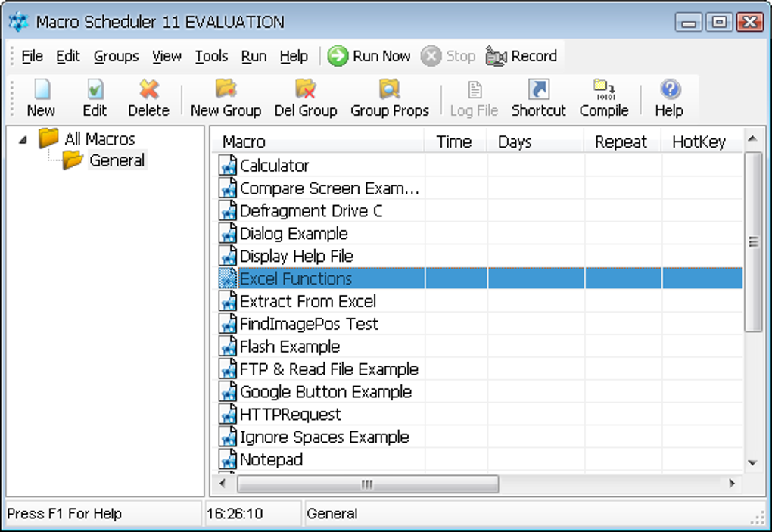Select the FTP & Read File Example macro

pos(329,369)
